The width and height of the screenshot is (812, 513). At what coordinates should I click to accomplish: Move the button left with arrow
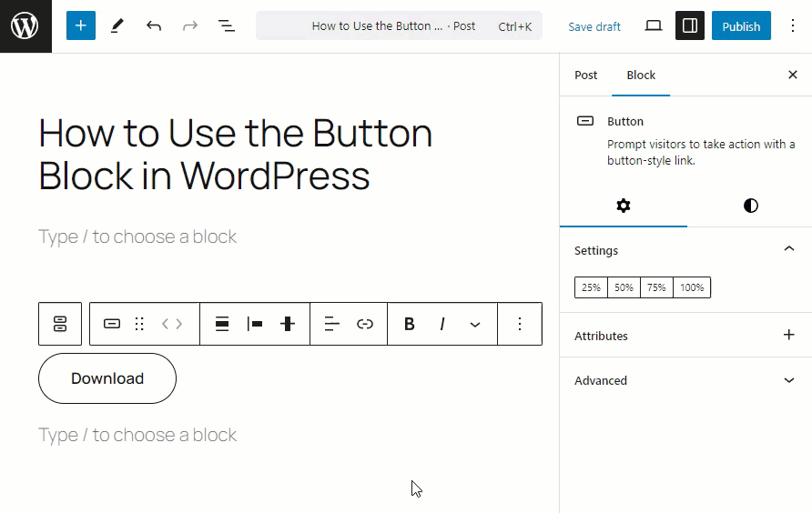[165, 324]
